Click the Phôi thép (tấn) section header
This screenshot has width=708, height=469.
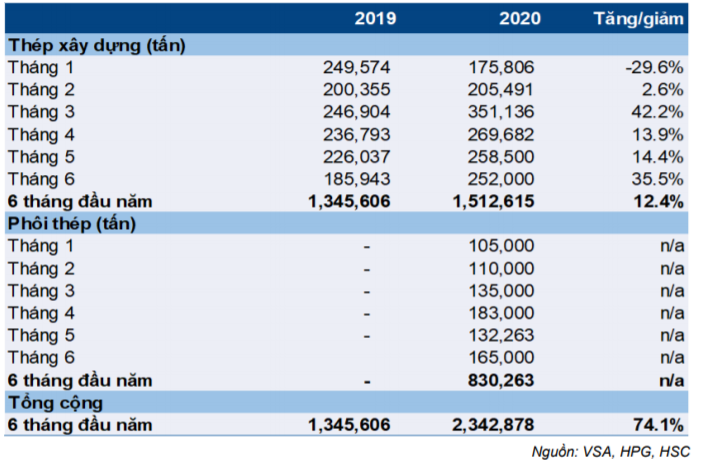pyautogui.click(x=71, y=223)
